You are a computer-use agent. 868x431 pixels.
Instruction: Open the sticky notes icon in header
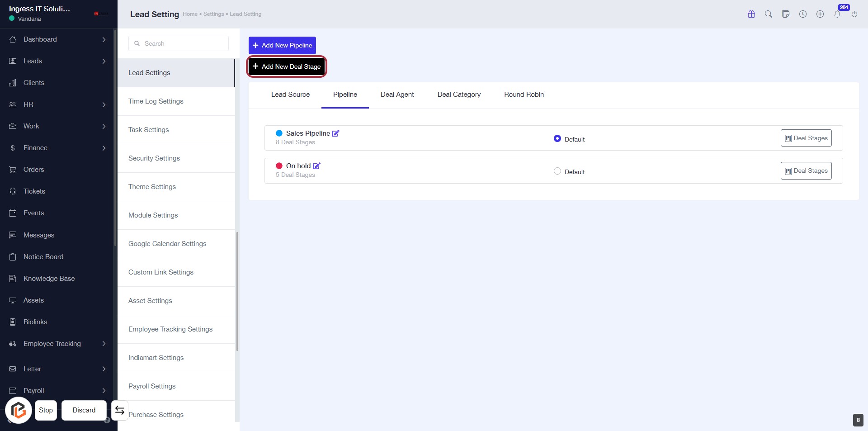[786, 14]
